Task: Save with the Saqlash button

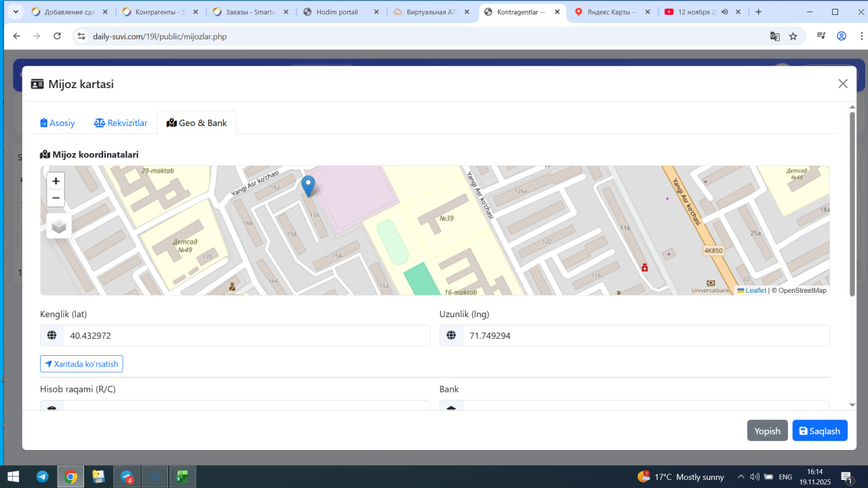Action: 819,431
